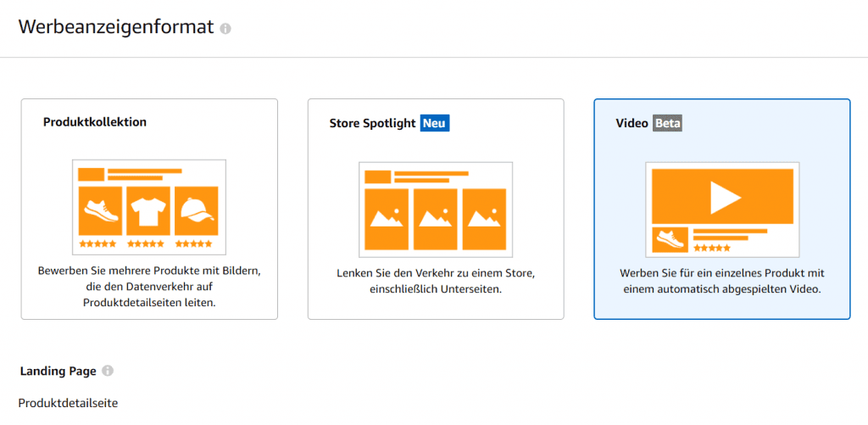Click the Produktdetailseite text
Viewport: 868px width, 425px height.
click(x=68, y=403)
